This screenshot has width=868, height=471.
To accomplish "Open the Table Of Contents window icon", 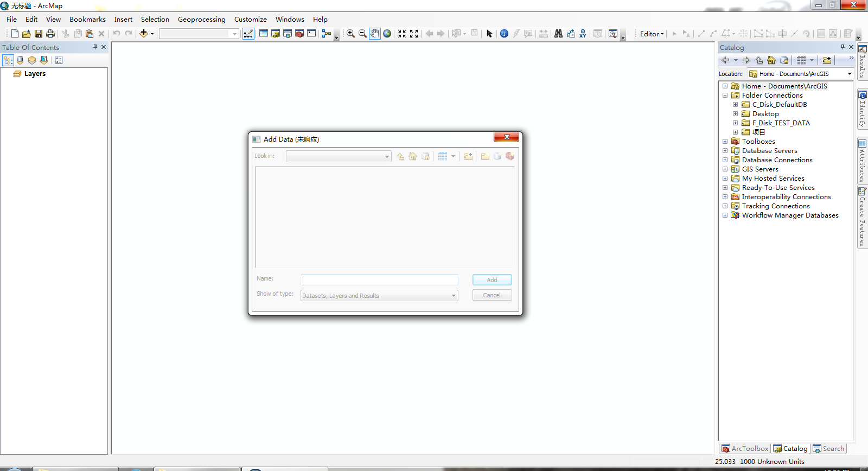I will point(264,34).
